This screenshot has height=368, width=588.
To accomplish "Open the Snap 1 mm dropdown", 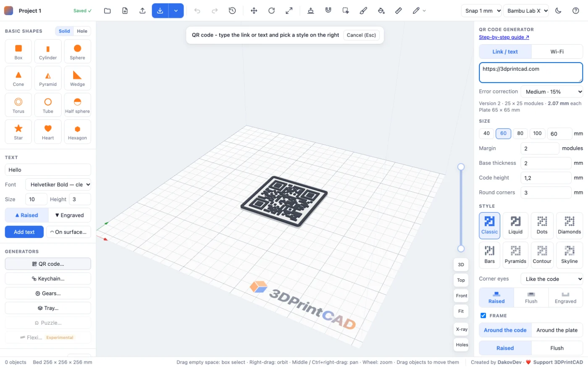I will 482,11.
